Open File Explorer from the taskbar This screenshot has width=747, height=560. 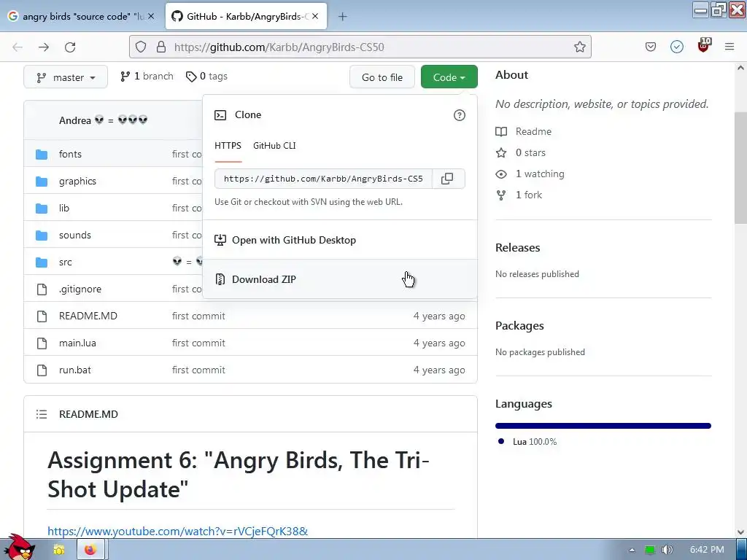pos(58,550)
